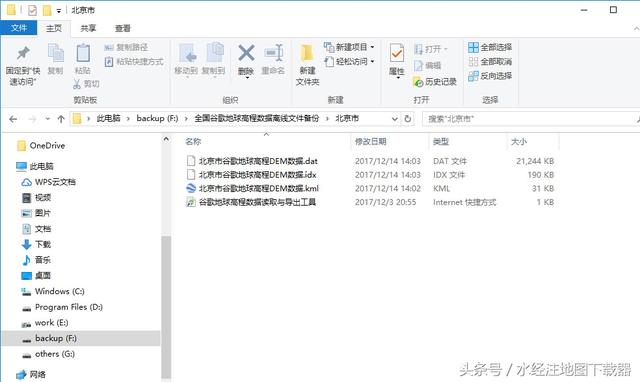Expand the address bar history dropdown
Screen dimensions: 640x382
394,119
